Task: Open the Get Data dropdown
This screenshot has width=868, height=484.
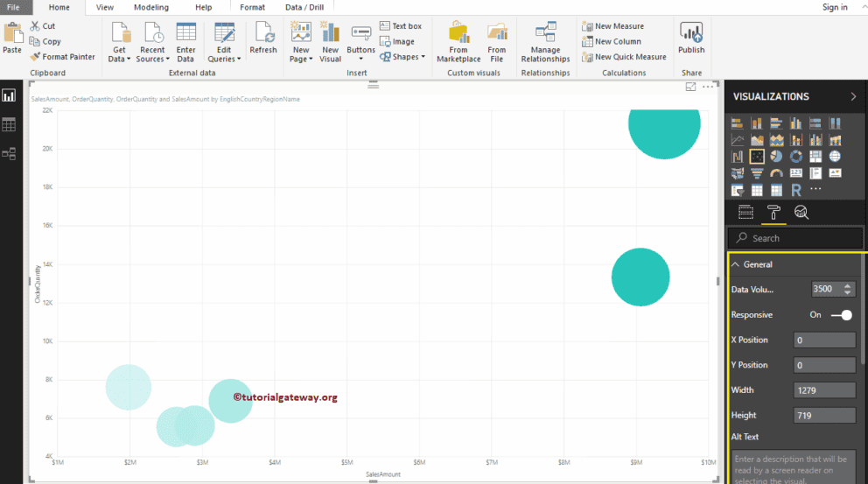Action: (120, 43)
